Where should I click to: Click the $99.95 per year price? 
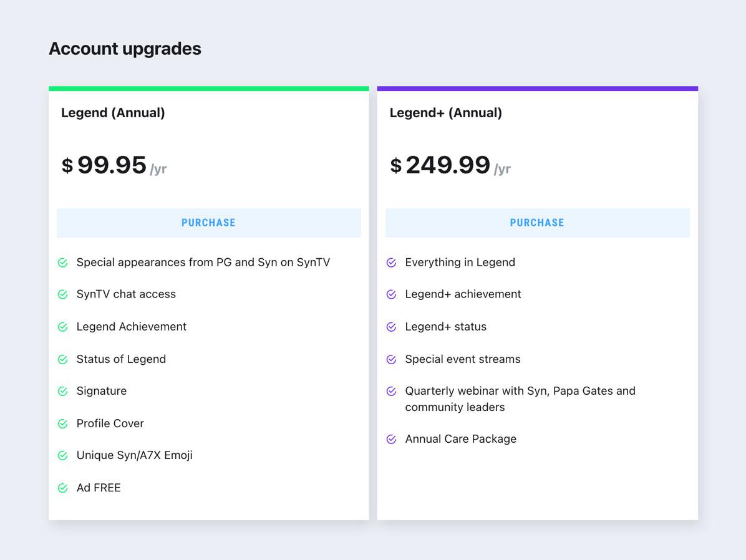114,165
